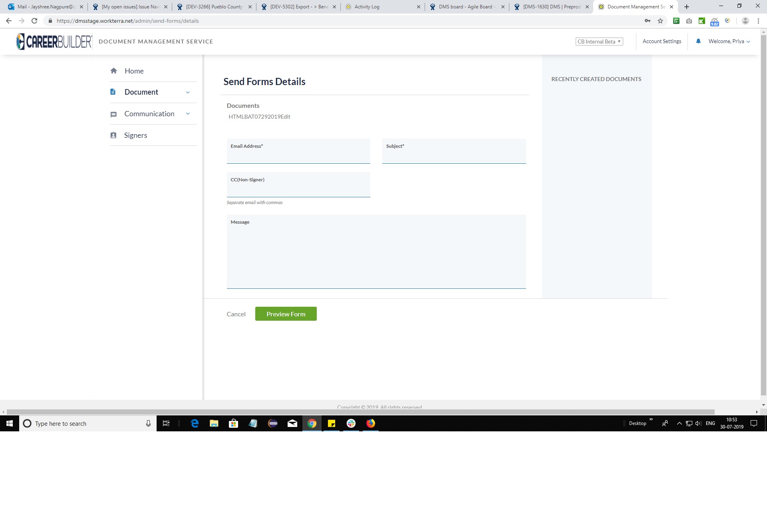Switch to the DMS board Agile Board tab

coord(467,7)
